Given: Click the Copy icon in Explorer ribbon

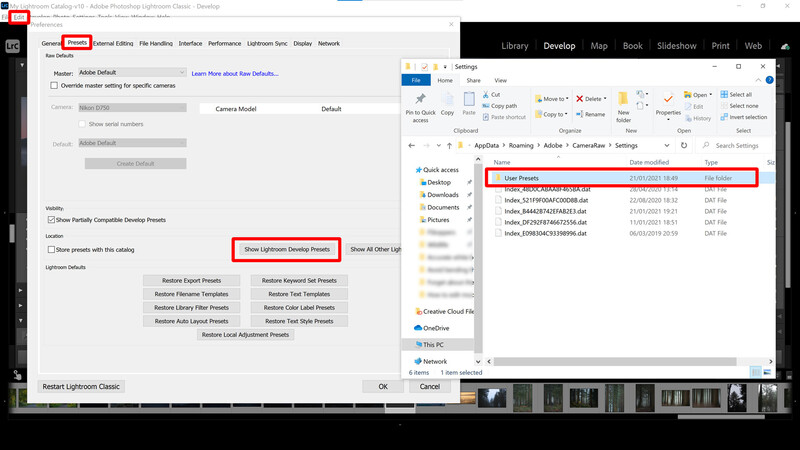Looking at the screenshot, I should pyautogui.click(x=447, y=99).
